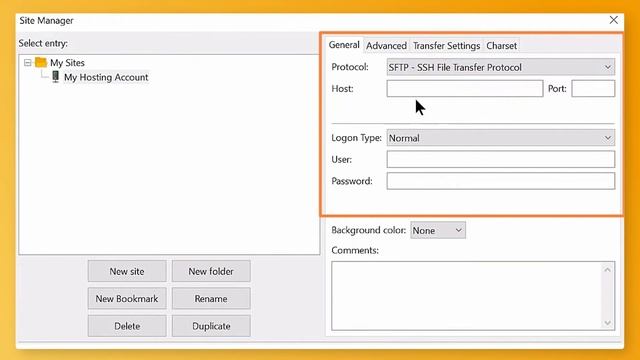Click the Port input field

(593, 89)
